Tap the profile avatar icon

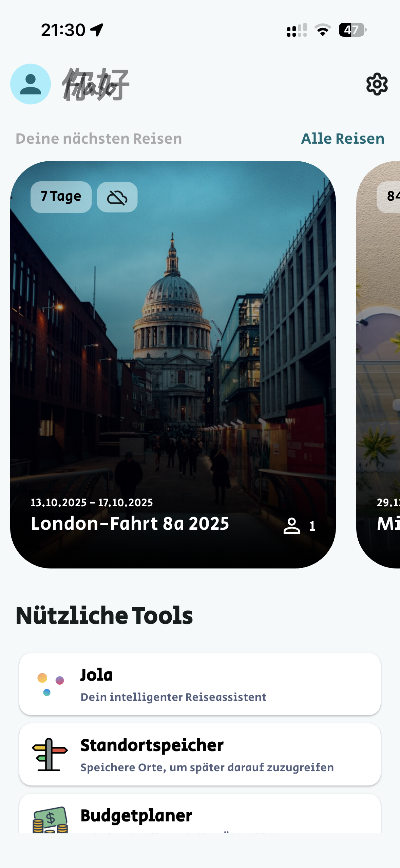(31, 84)
